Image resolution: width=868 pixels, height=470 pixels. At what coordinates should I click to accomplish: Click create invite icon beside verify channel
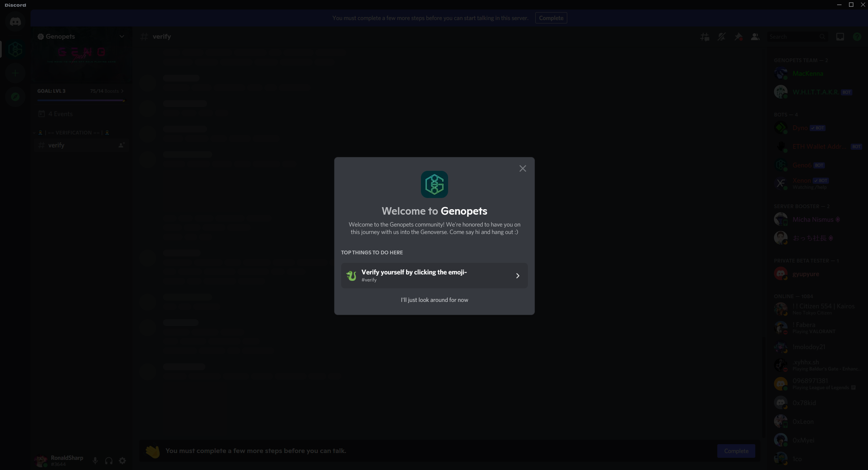click(121, 145)
